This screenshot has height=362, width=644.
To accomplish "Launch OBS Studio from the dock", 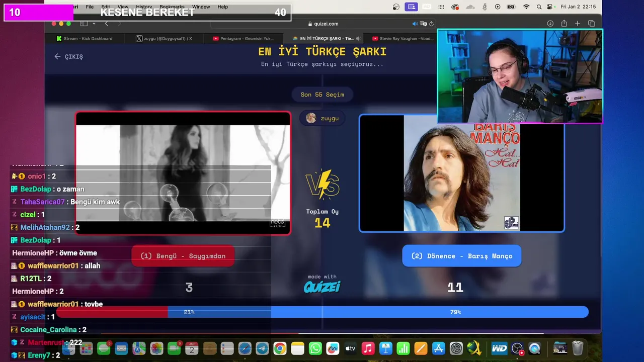I will pos(517,348).
